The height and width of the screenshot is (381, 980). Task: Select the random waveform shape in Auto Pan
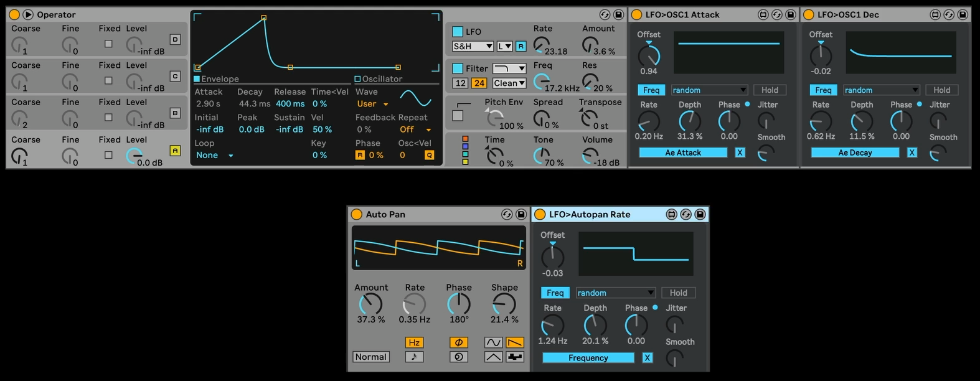[x=514, y=357]
